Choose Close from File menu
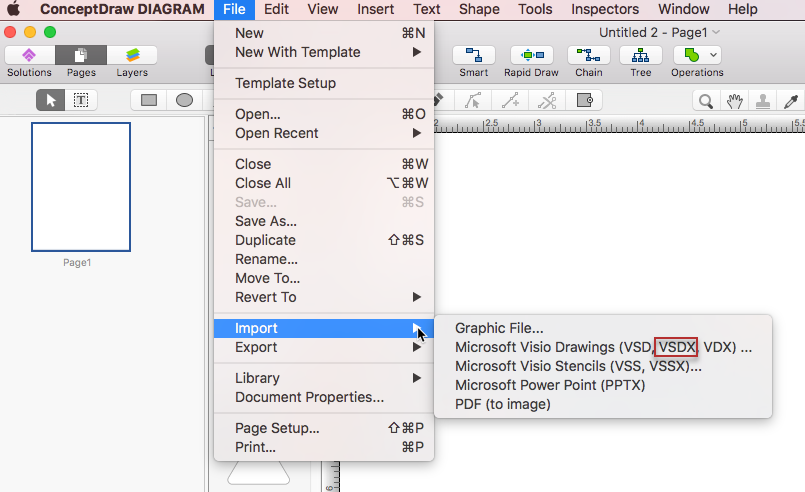The width and height of the screenshot is (805, 492). [x=324, y=164]
